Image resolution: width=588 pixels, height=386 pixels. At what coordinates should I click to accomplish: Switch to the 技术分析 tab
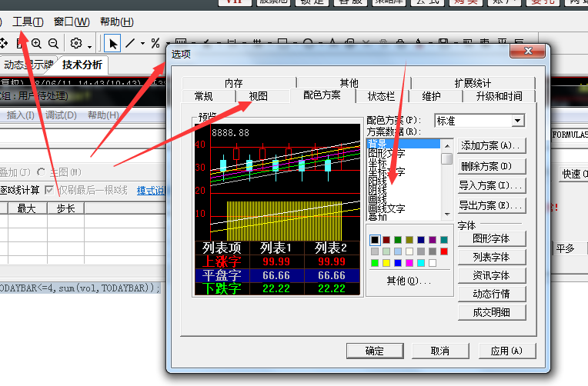pyautogui.click(x=82, y=65)
